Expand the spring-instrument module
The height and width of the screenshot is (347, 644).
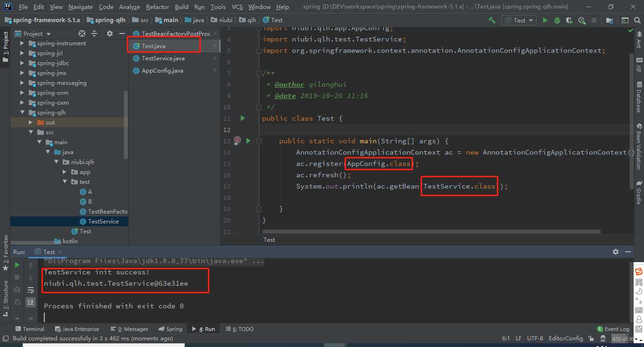[x=22, y=43]
